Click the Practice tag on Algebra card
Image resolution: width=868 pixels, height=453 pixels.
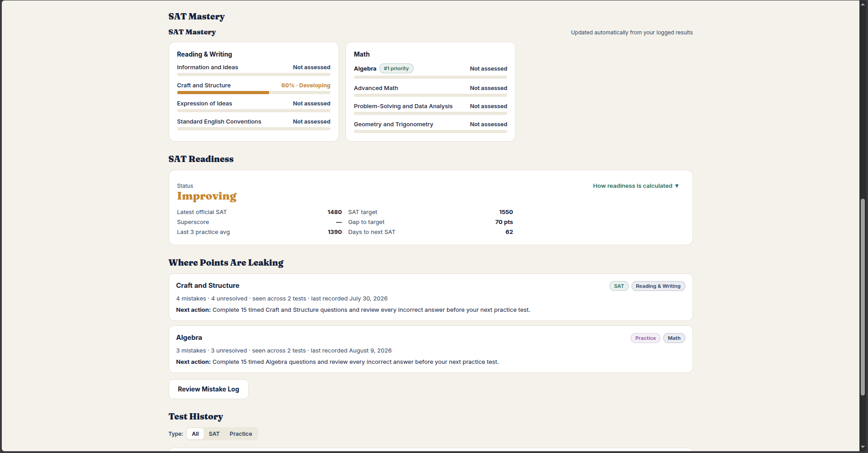[646, 338]
